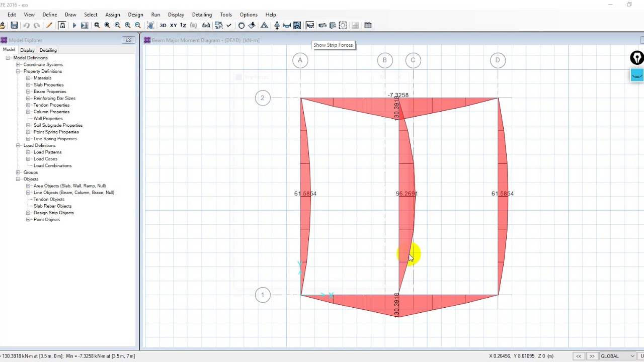644x362 pixels.
Task: Select Column Properties in the tree
Action: point(51,112)
